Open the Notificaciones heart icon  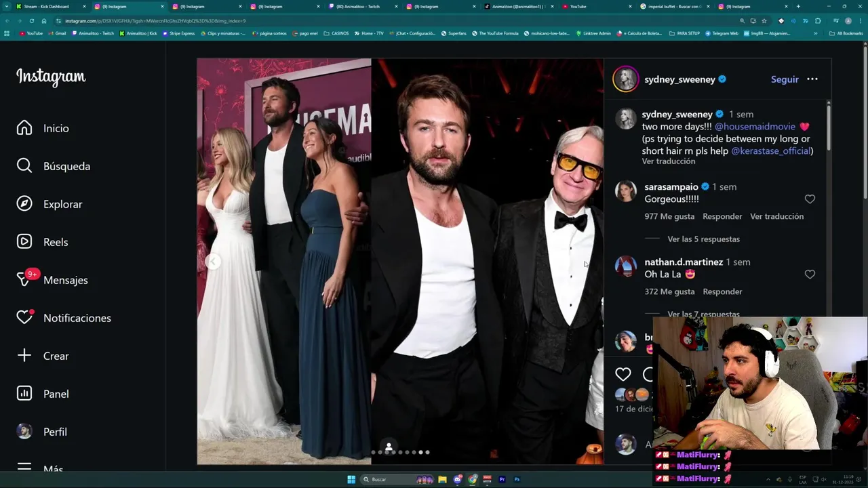tap(24, 317)
